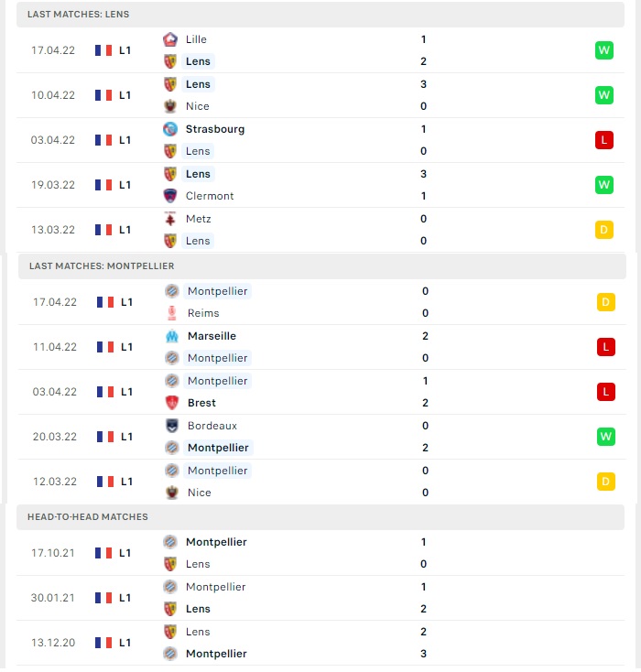Click the red L badge for Strasbourg match
The width and height of the screenshot is (641, 672).
604,140
